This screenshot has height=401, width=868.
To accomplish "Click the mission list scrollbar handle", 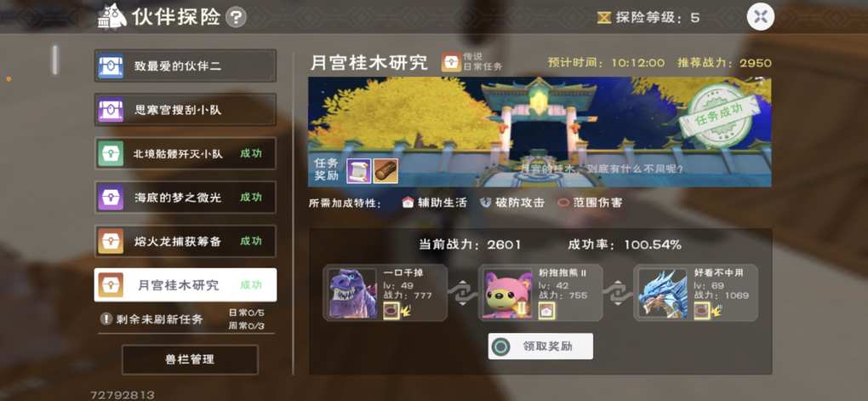I will (54, 60).
